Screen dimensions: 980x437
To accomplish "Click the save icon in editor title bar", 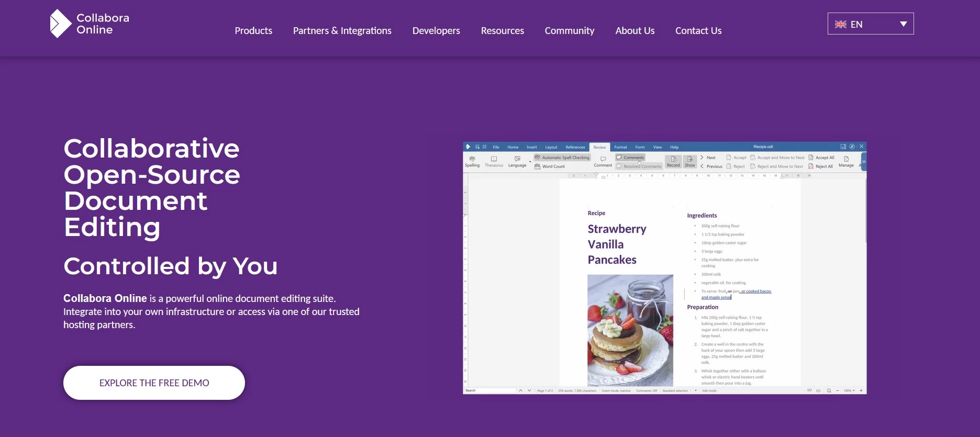I will pos(477,147).
